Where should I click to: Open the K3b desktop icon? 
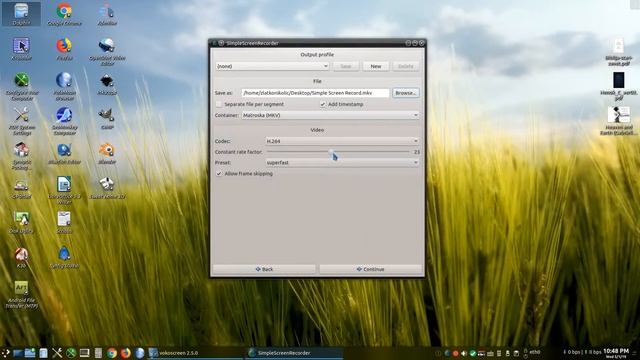21,257
